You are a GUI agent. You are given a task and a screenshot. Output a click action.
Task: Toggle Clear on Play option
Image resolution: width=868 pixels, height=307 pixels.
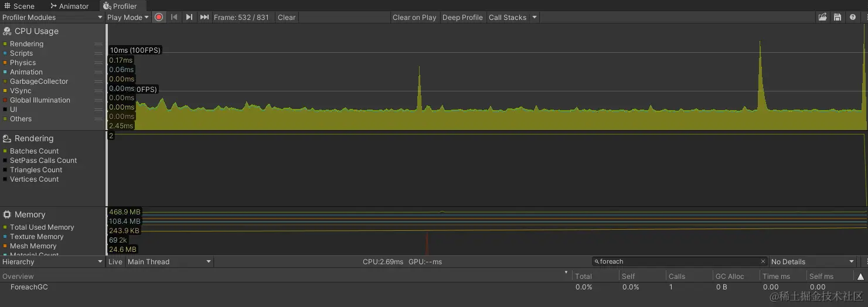coord(414,17)
